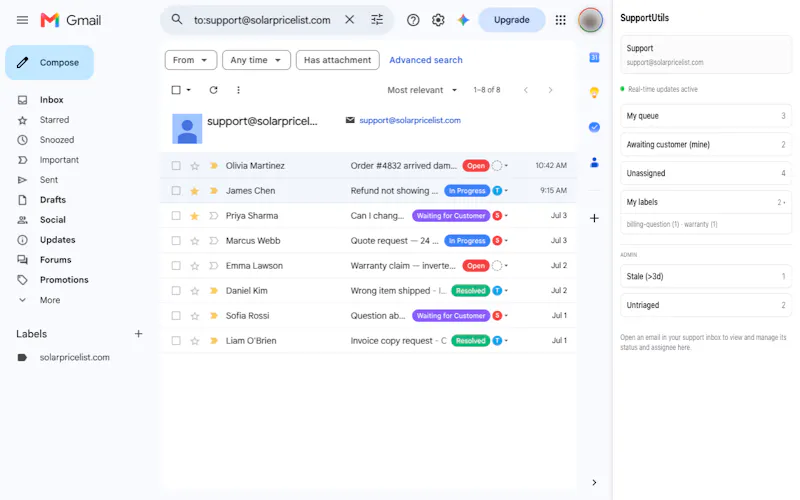Open the Sent folder
The height and width of the screenshot is (500, 800).
coord(48,180)
